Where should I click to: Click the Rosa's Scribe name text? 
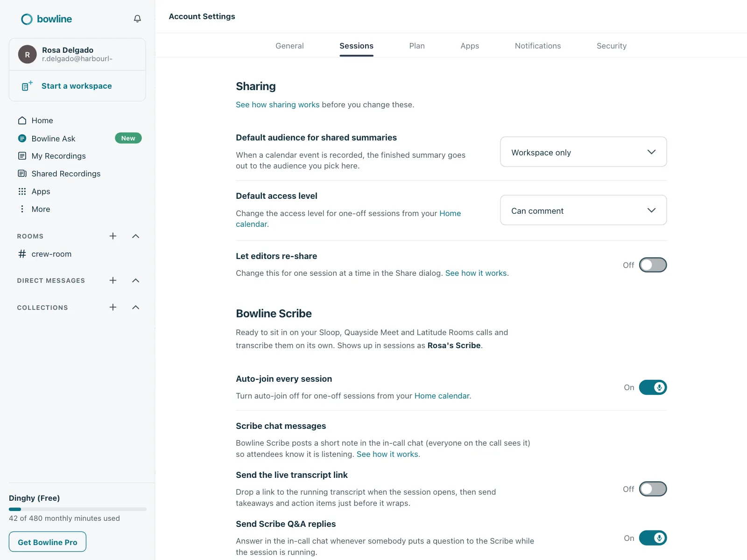point(454,345)
